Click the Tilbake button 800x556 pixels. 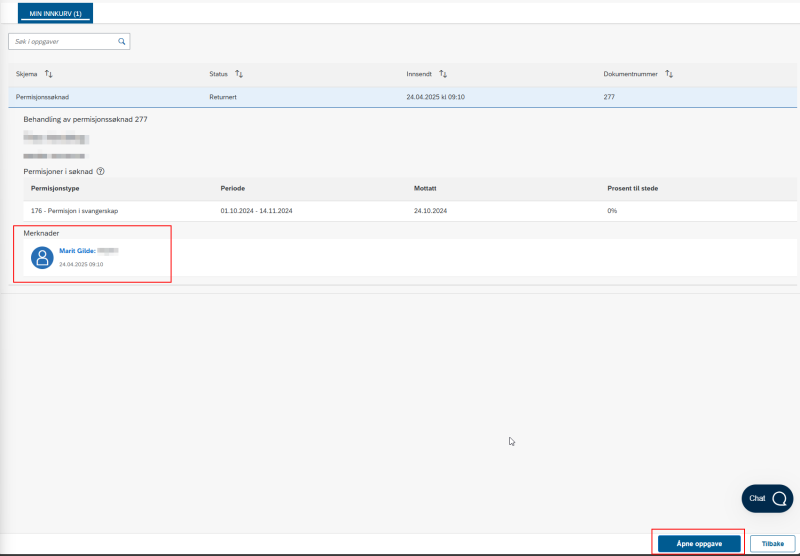pyautogui.click(x=772, y=544)
